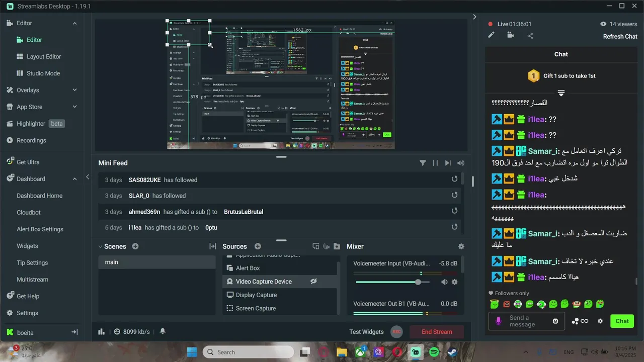
Task: Pause the Mini Feed alert queue
Action: point(435,163)
